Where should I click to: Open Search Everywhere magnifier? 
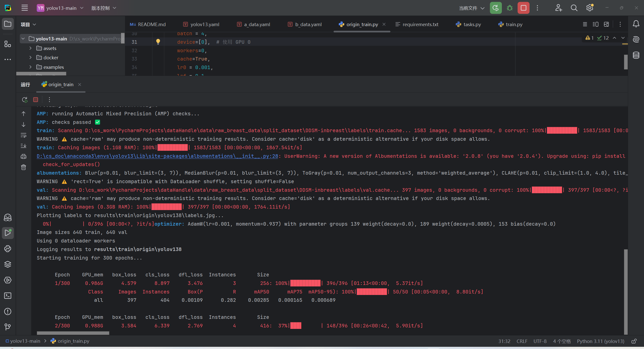[x=574, y=8]
